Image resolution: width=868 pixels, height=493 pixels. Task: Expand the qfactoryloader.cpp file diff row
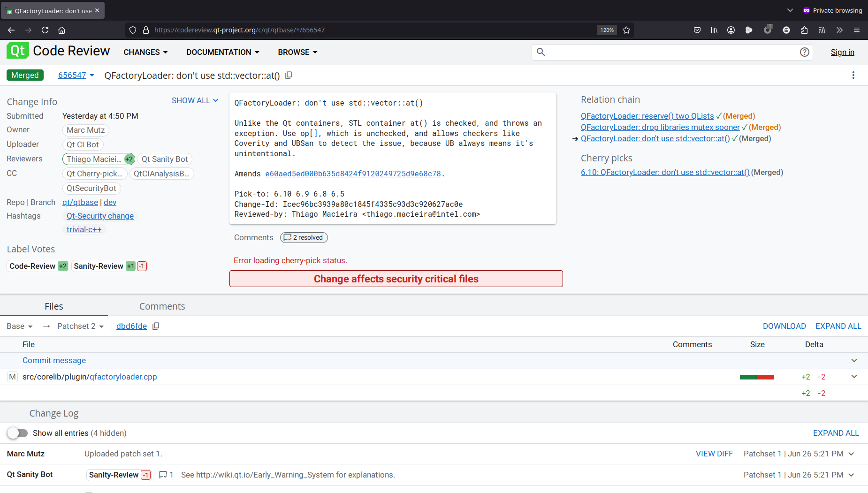point(854,377)
